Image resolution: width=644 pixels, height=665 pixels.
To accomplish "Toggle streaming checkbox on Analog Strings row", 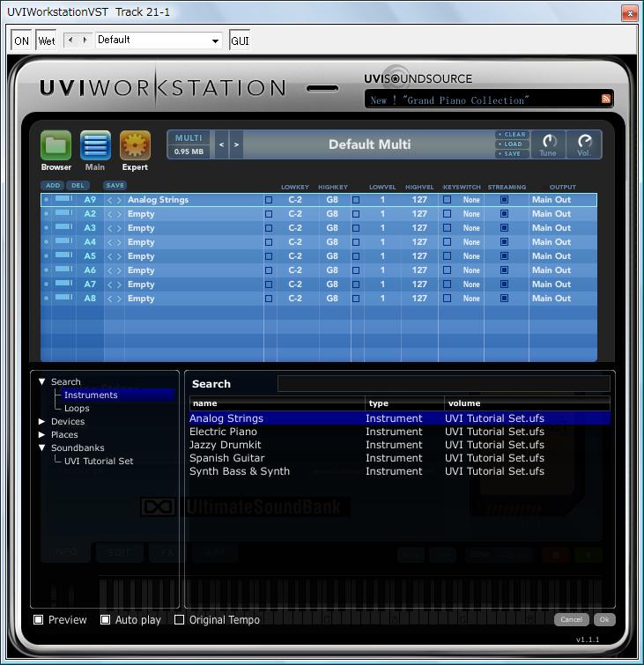I will [x=504, y=200].
